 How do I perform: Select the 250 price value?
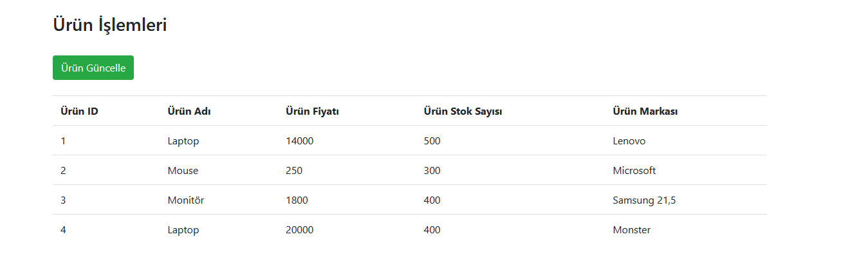click(293, 171)
